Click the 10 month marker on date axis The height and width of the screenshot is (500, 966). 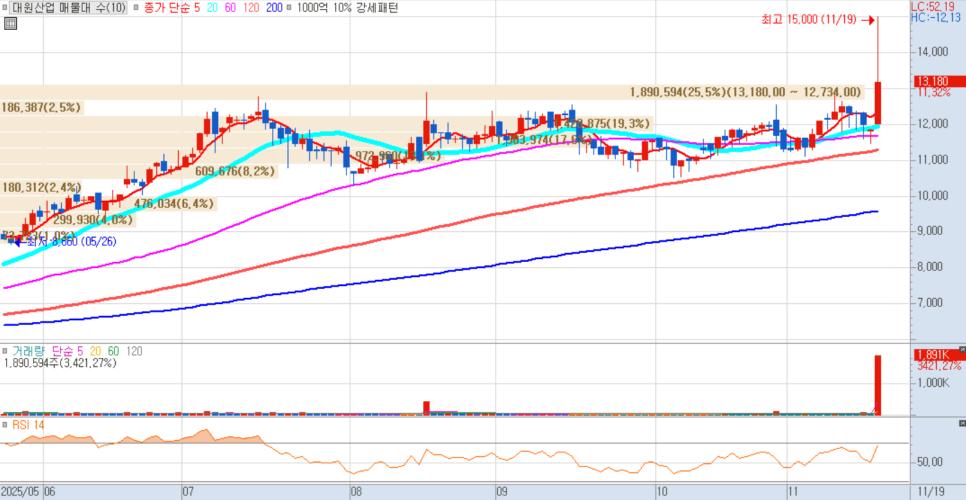pos(662,492)
